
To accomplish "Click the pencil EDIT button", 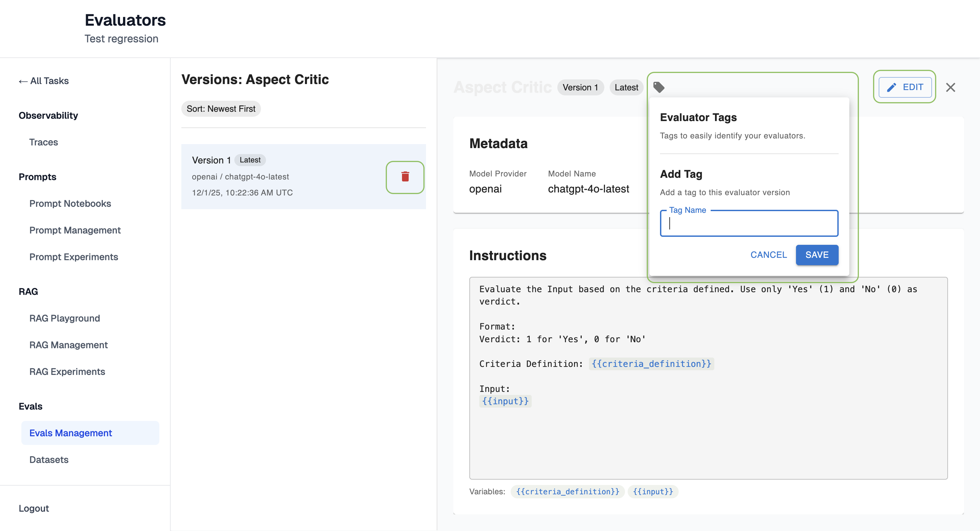I will 905,87.
